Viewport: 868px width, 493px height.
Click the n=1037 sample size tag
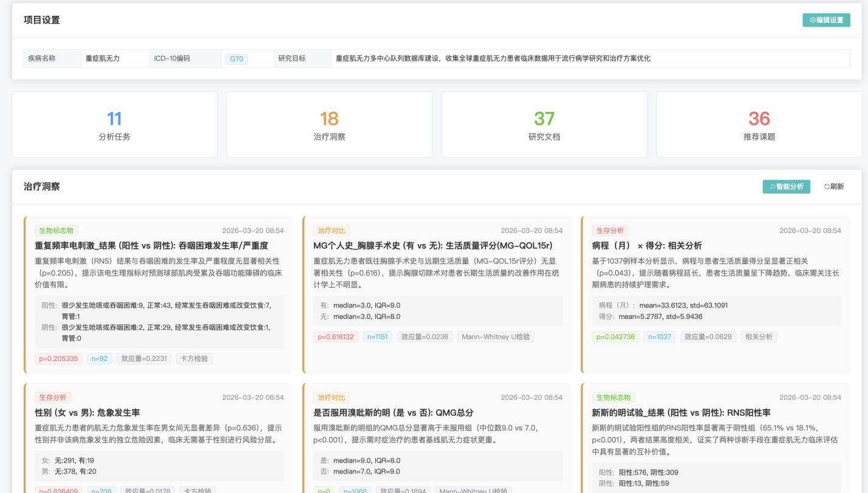click(x=660, y=337)
